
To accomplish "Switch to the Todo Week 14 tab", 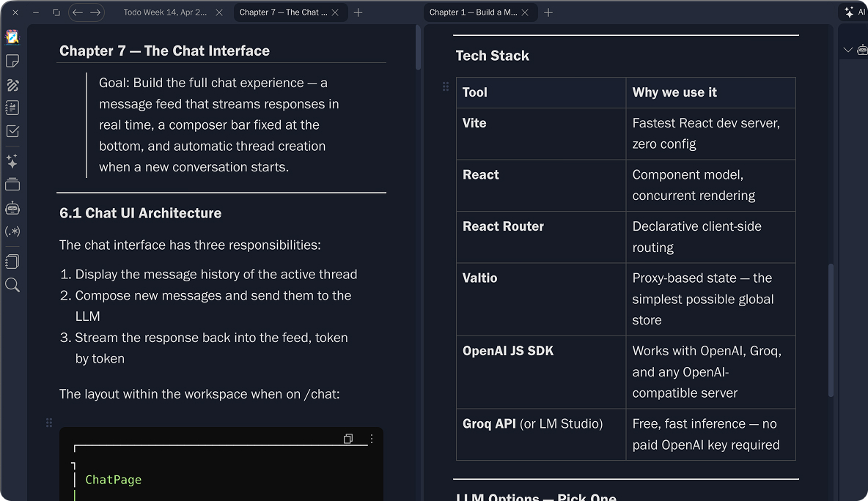I will click(166, 12).
